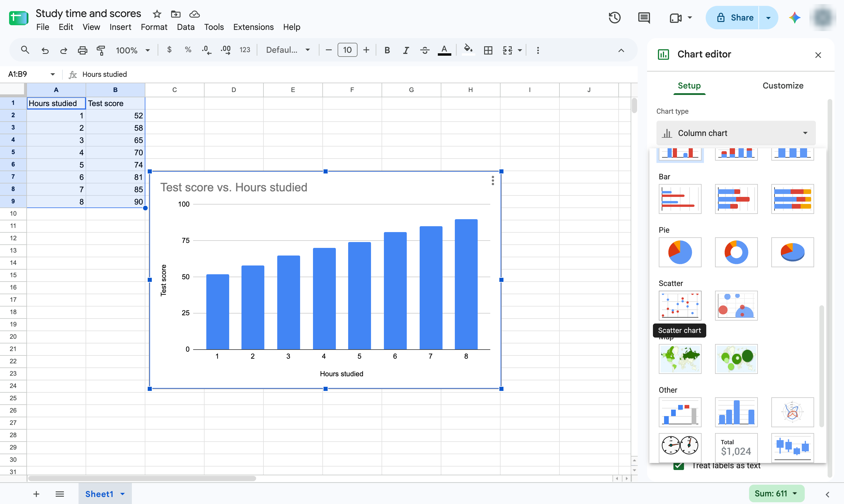Viewport: 844px width, 504px height.
Task: Open the Extensions menu
Action: 253,27
